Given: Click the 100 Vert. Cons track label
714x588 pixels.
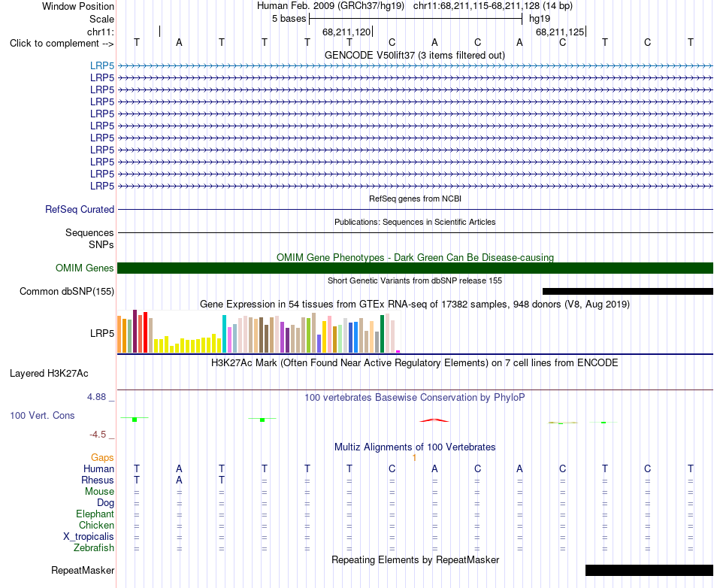Looking at the screenshot, I should point(42,415).
